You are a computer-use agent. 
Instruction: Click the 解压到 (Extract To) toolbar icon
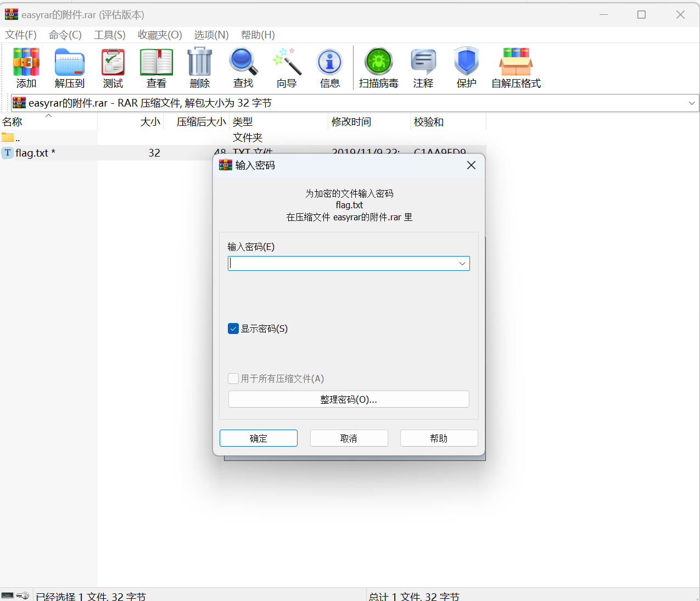tap(70, 62)
